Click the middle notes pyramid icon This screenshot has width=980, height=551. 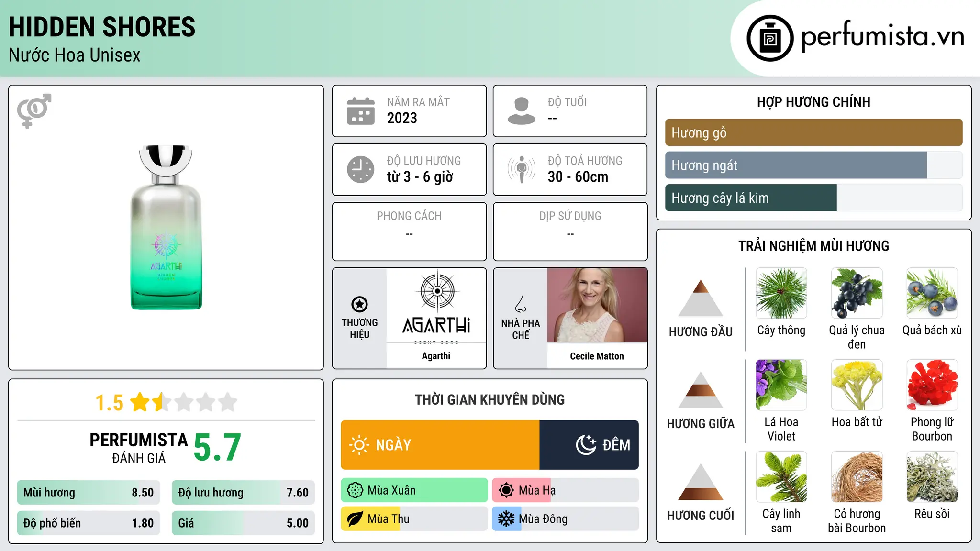(x=701, y=390)
